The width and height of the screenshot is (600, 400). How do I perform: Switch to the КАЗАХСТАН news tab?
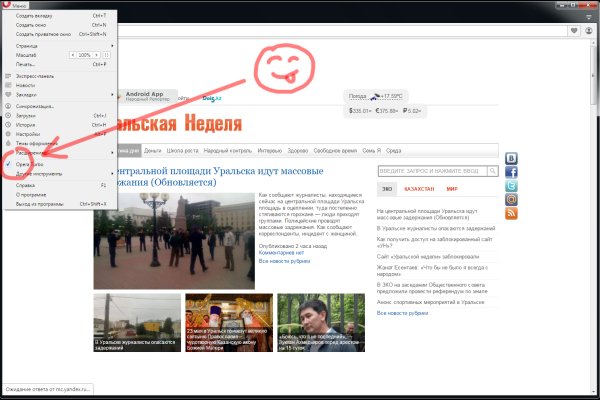tap(418, 189)
